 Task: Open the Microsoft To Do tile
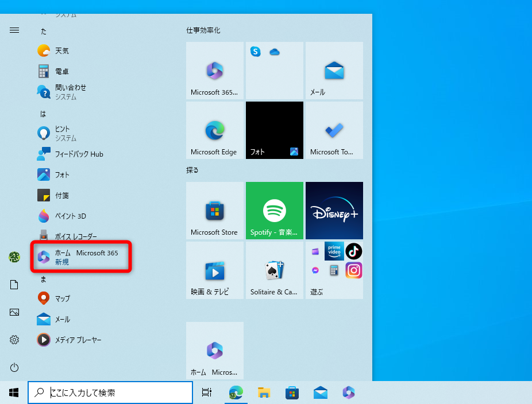coord(334,130)
